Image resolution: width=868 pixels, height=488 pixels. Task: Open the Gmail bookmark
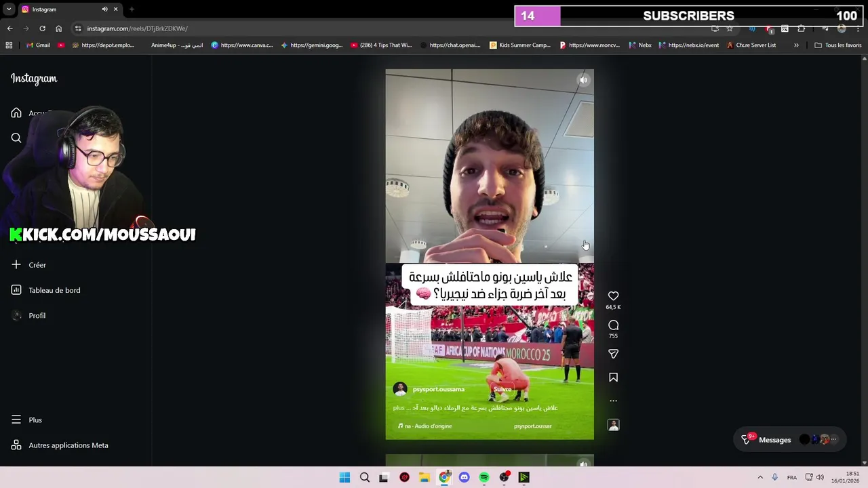(38, 45)
